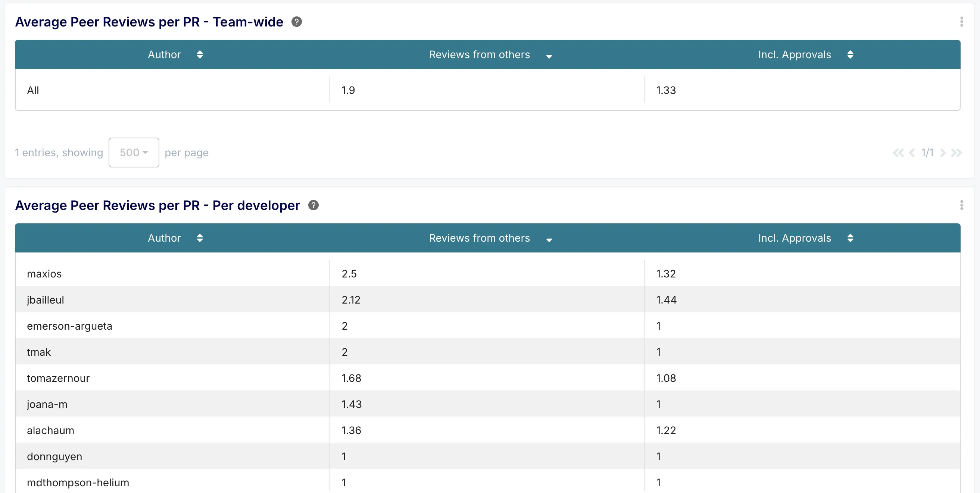The image size is (980, 493).
Task: Go to last page double-chevron
Action: [x=956, y=153]
